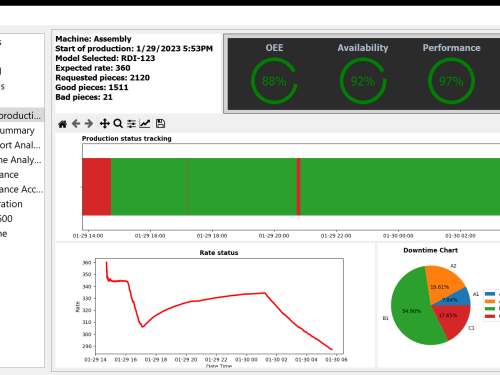Activate the Zoom magnifier tool
Image resolution: width=500 pixels, height=375 pixels.
[118, 124]
